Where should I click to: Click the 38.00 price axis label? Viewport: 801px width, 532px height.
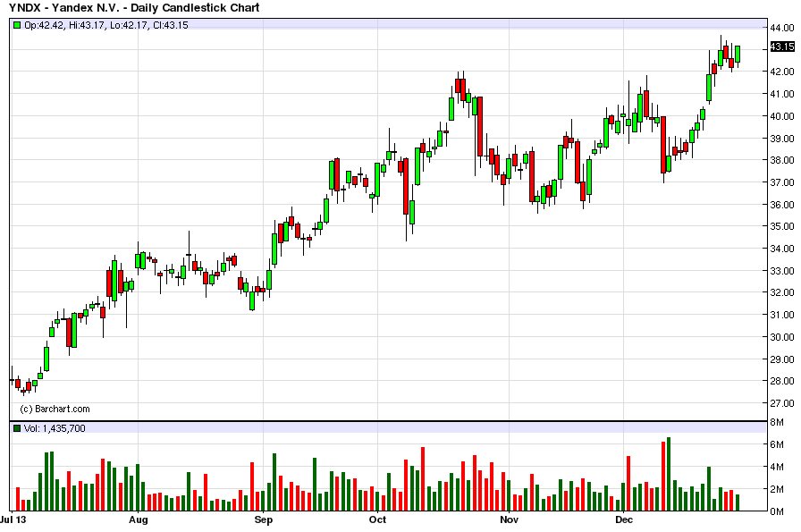coord(782,160)
